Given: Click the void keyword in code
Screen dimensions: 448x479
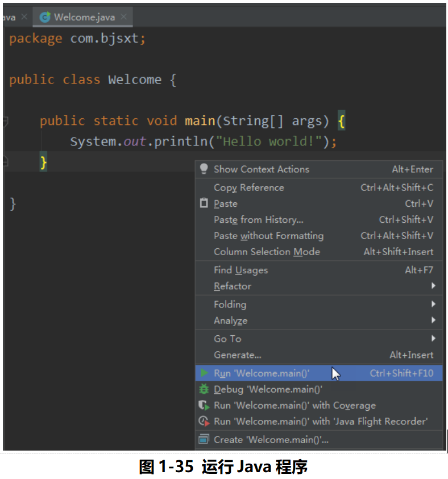Looking at the screenshot, I should pyautogui.click(x=162, y=121).
